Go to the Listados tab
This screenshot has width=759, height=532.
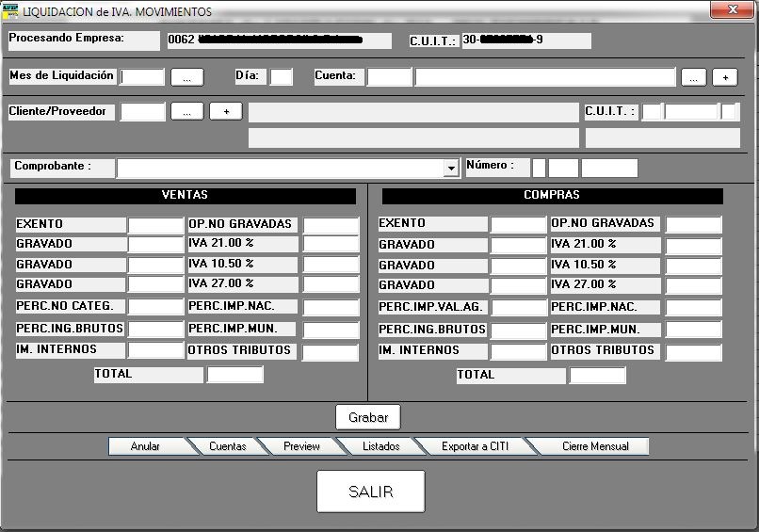[x=380, y=446]
